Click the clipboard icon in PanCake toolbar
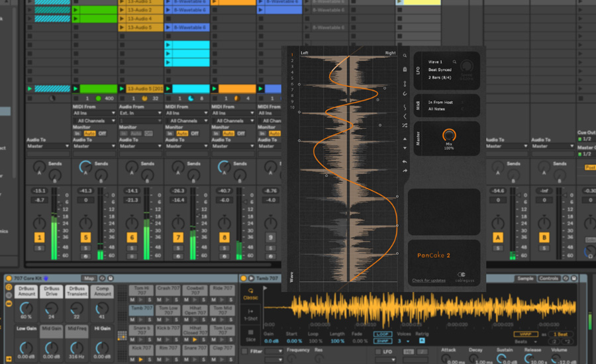The height and width of the screenshot is (364, 596). pyautogui.click(x=405, y=69)
